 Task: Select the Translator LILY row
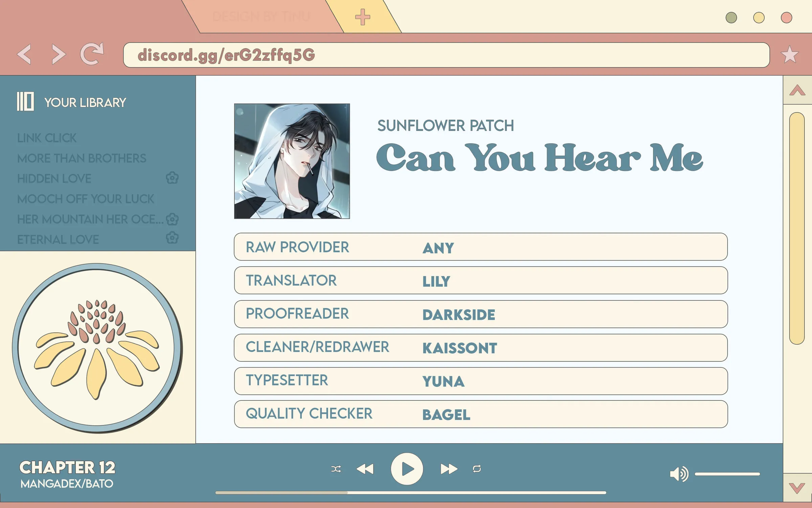[481, 280]
